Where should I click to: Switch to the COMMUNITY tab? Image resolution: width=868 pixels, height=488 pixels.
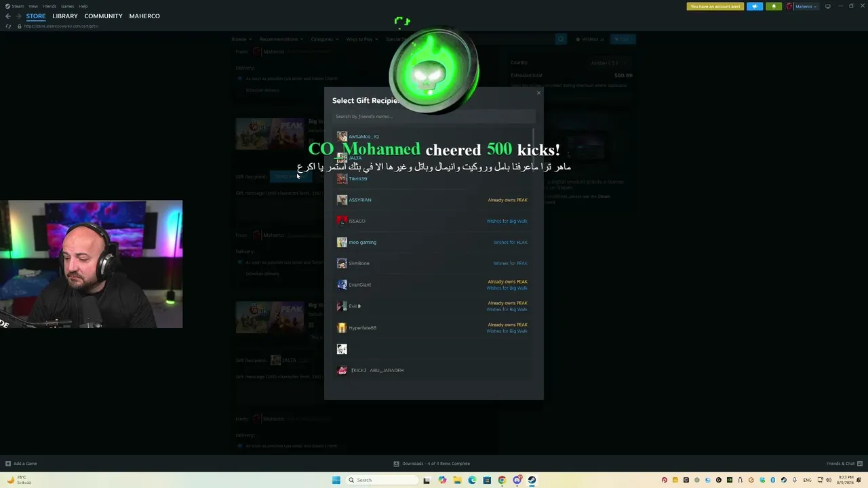104,16
